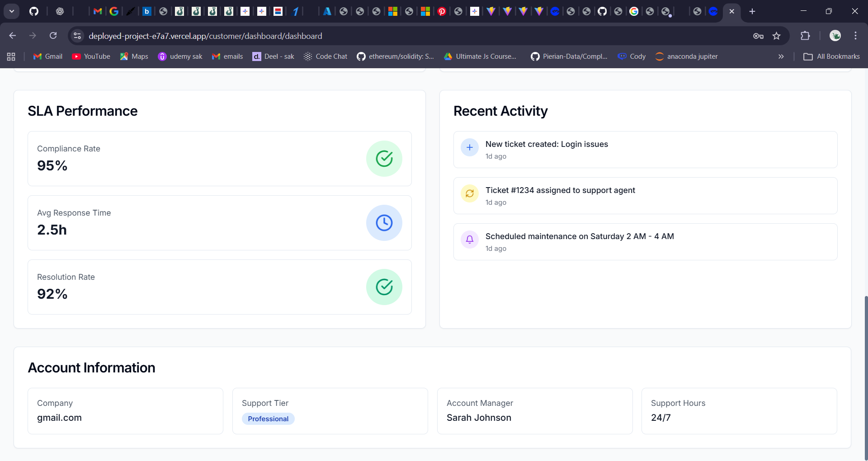Click the Resolution Rate green checkmark icon
This screenshot has height=461, width=868.
pyautogui.click(x=384, y=287)
